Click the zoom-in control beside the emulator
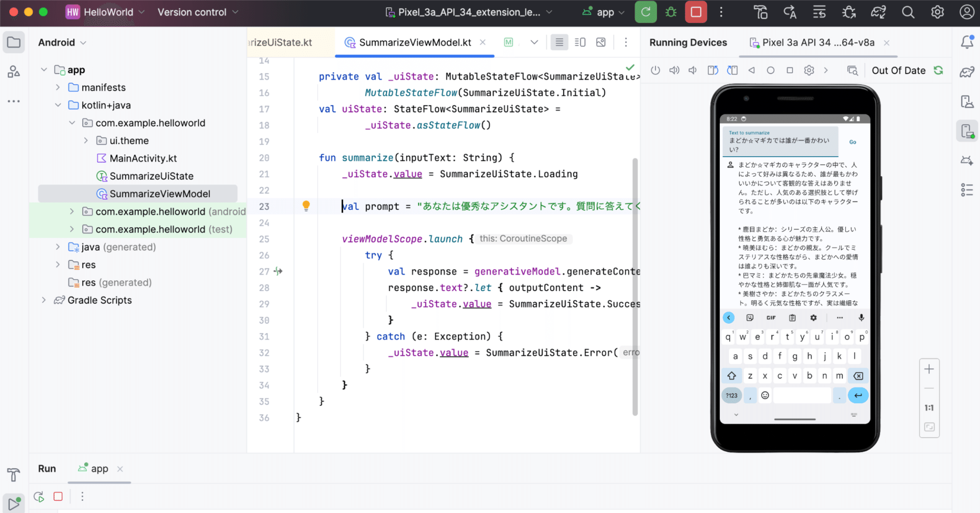Screen dimensions: 980x513 pos(929,369)
